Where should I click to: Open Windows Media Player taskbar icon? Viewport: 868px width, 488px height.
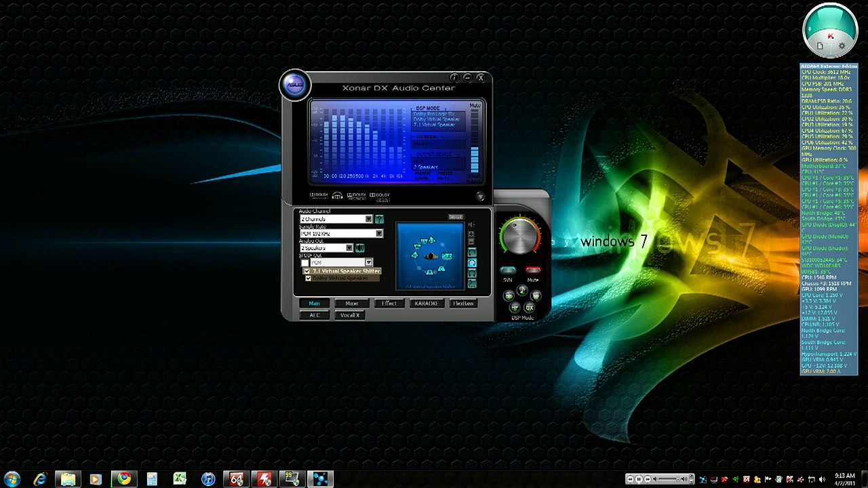(96, 480)
